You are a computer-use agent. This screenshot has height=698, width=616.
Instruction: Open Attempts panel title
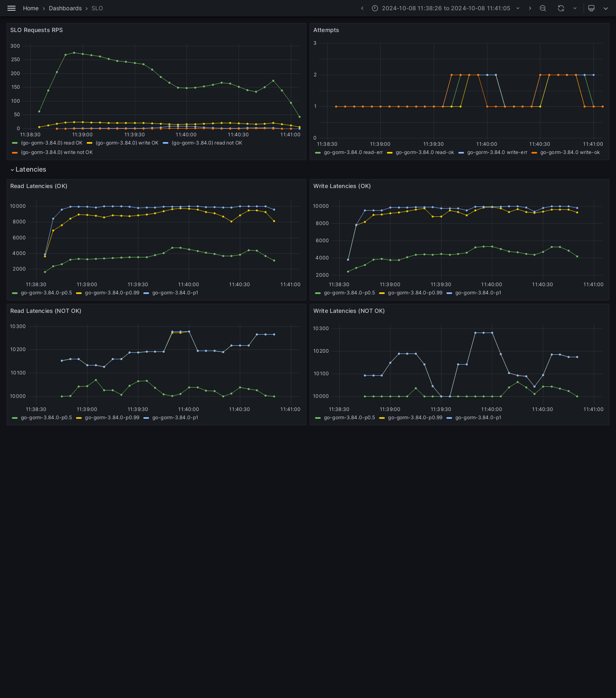pos(326,30)
